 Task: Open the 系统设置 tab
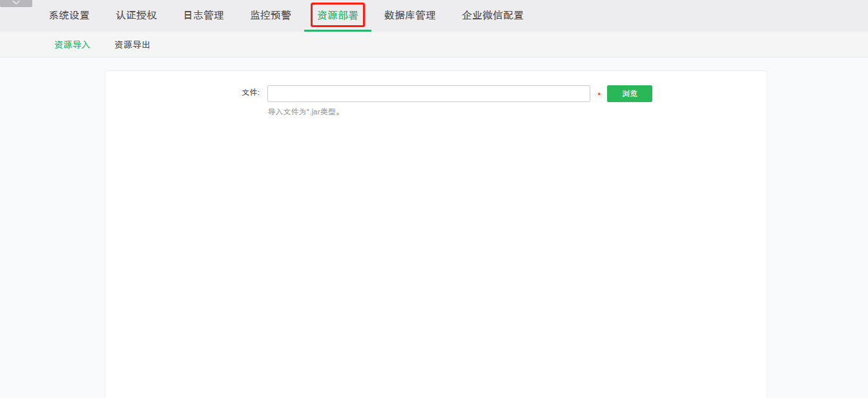click(69, 16)
